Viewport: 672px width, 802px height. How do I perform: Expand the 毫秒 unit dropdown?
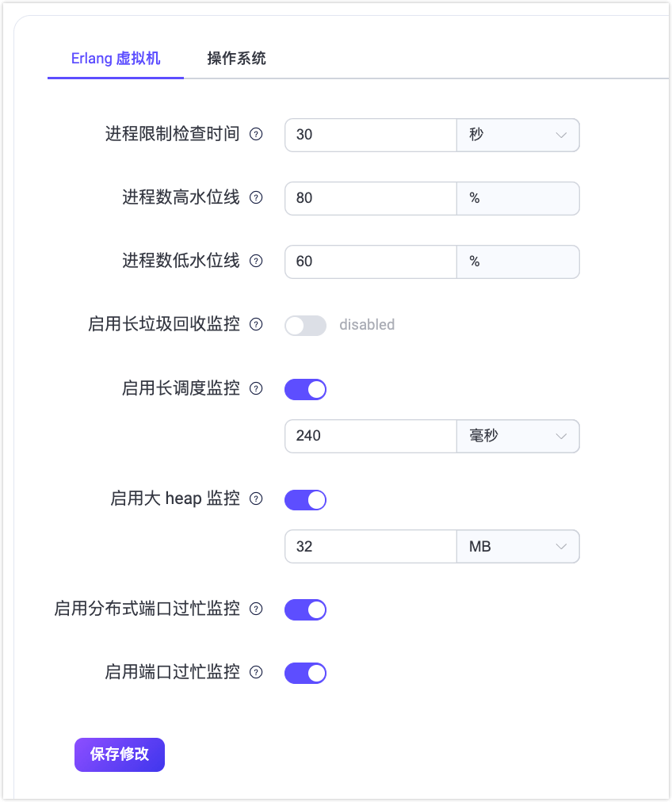(x=517, y=436)
